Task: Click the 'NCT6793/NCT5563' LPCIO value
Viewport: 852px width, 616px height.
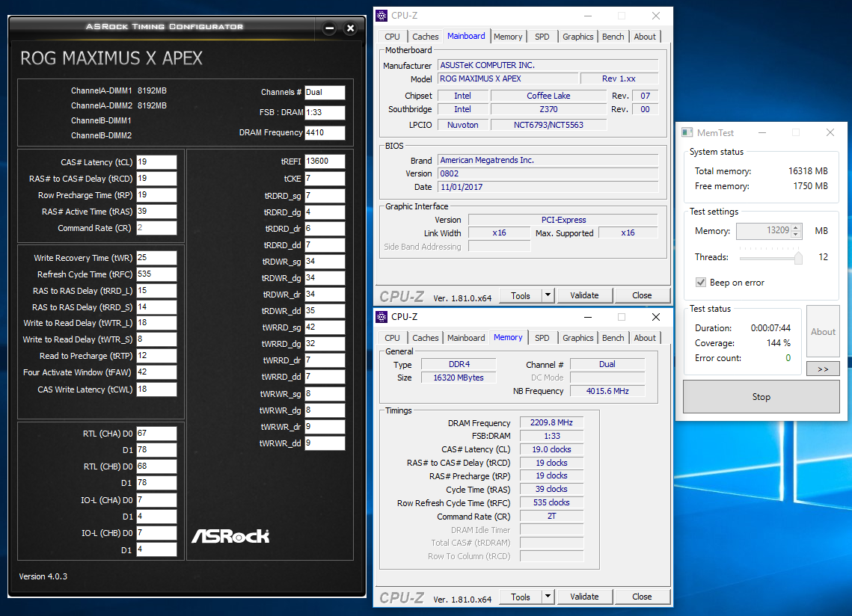Action: (x=549, y=125)
